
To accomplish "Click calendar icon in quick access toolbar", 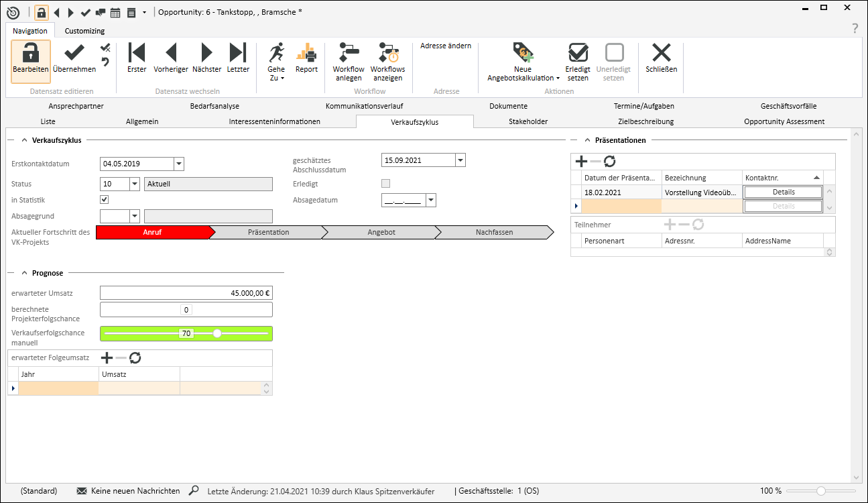I will point(115,12).
